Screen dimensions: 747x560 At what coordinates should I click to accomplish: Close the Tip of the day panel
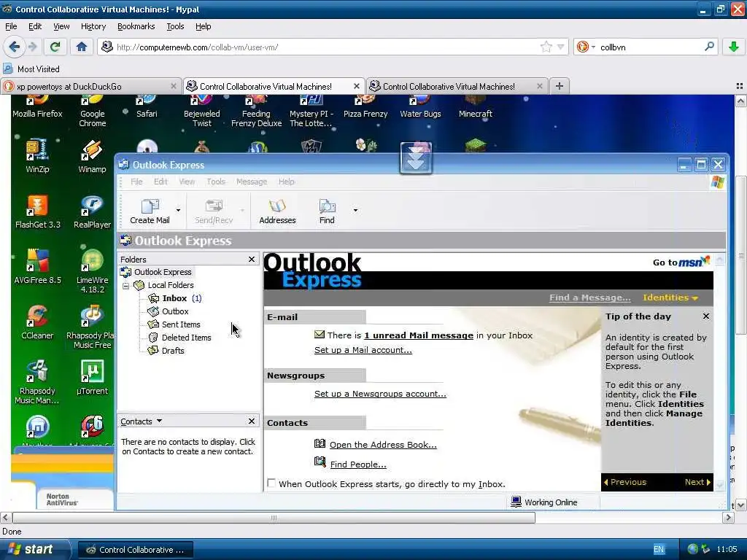click(706, 316)
